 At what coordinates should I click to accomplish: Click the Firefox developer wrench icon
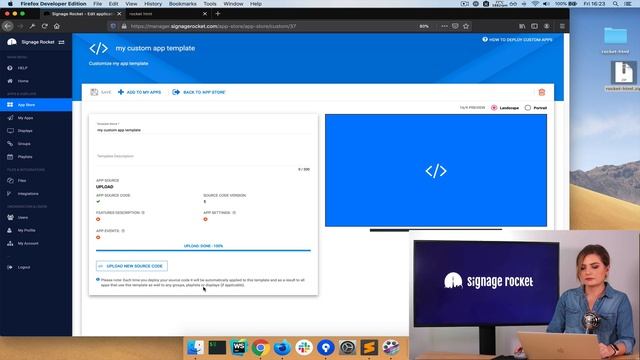point(32,26)
